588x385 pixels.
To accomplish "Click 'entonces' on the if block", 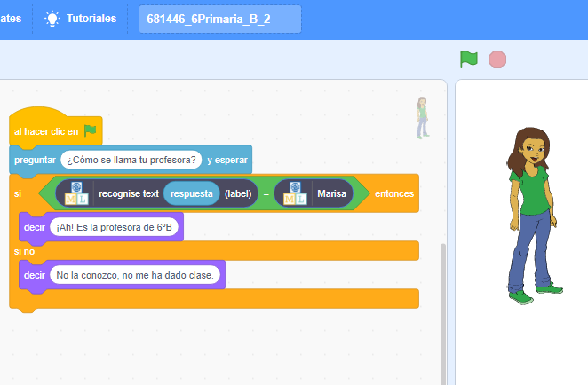I will 394,193.
